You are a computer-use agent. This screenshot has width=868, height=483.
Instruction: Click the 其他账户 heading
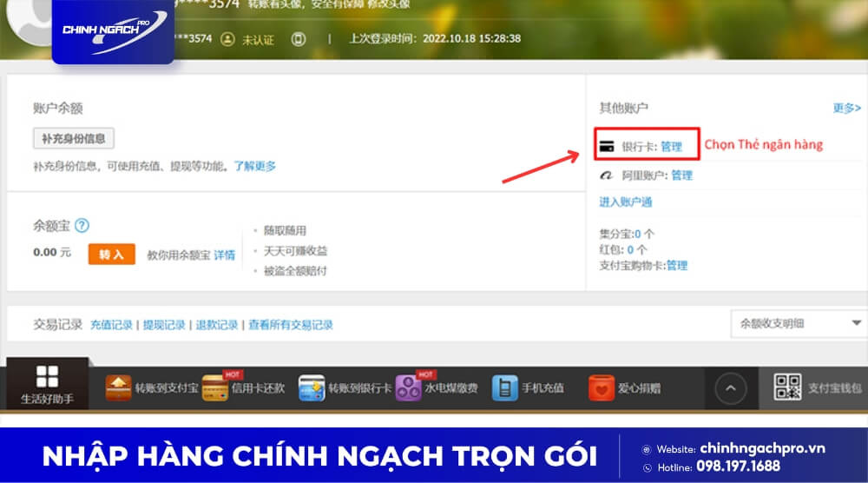tap(623, 108)
